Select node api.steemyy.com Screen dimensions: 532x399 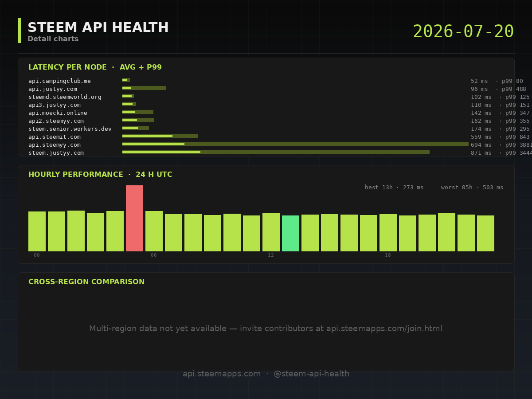[x=55, y=145]
